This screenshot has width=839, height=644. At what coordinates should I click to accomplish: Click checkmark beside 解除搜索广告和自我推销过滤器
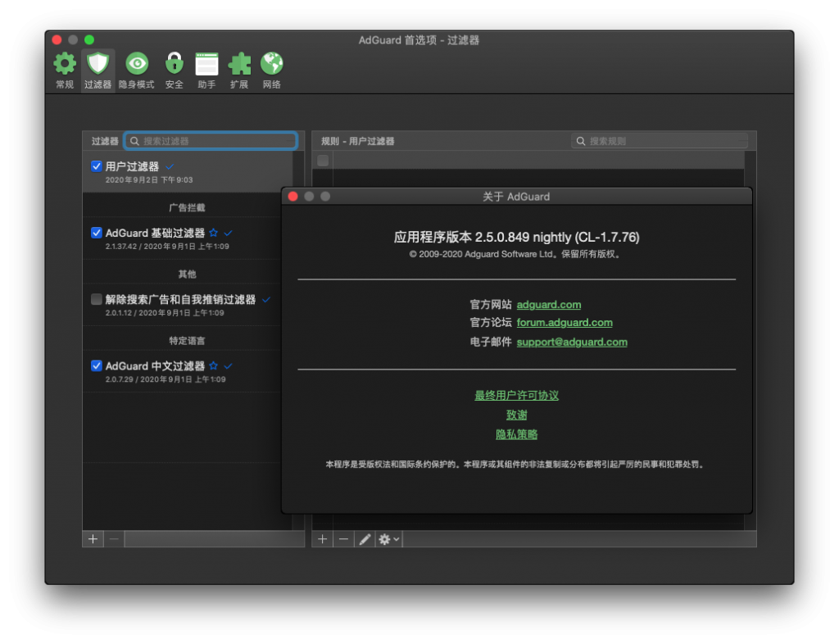coord(266,300)
